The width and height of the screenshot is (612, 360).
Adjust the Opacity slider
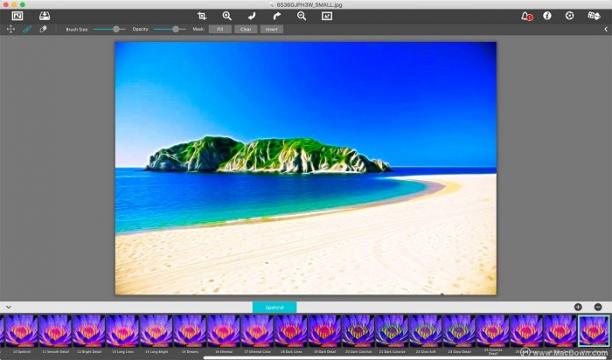[170, 29]
